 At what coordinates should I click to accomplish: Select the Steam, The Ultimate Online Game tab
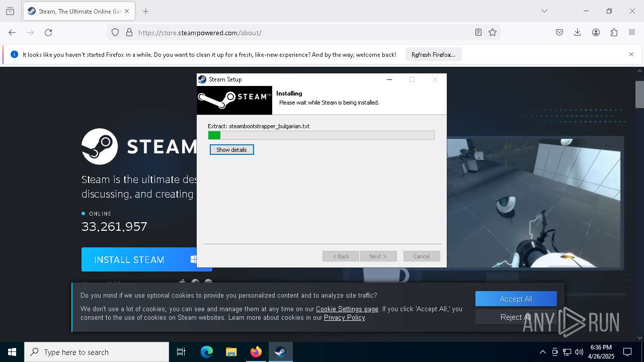[x=78, y=11]
